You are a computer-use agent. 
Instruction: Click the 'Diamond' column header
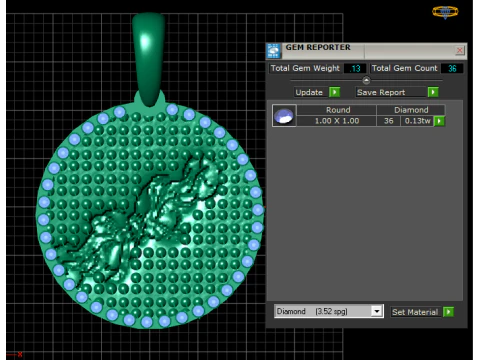[x=411, y=110]
